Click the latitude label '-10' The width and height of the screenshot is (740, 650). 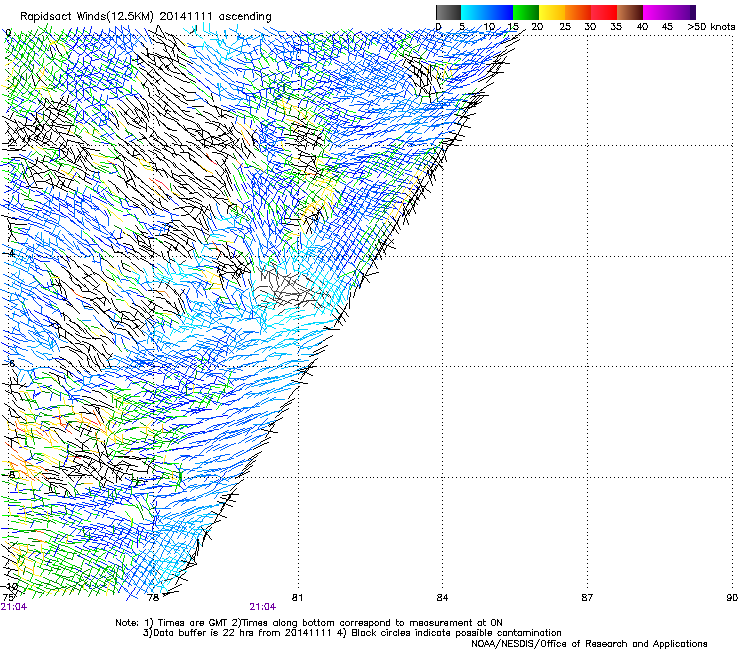point(10,587)
